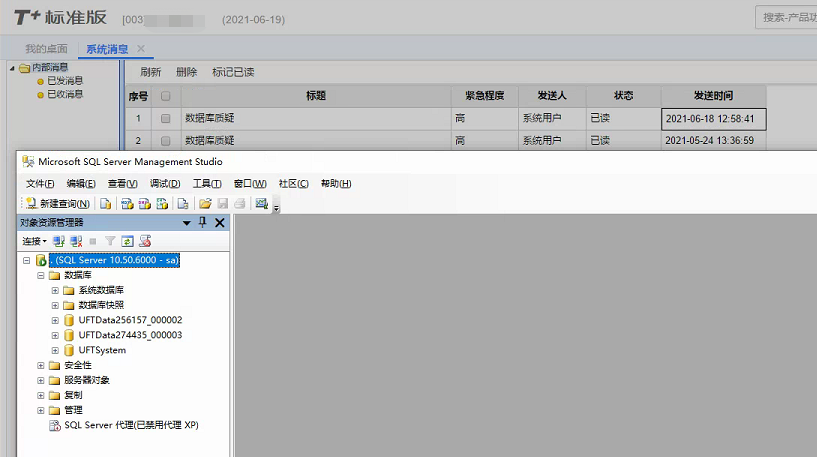Open the 窗口(W) menu
Viewport: 817px width, 457px height.
[x=250, y=184]
